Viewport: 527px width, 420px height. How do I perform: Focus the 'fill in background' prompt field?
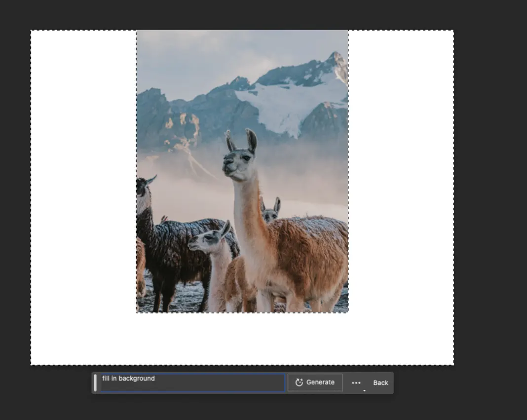coord(192,382)
